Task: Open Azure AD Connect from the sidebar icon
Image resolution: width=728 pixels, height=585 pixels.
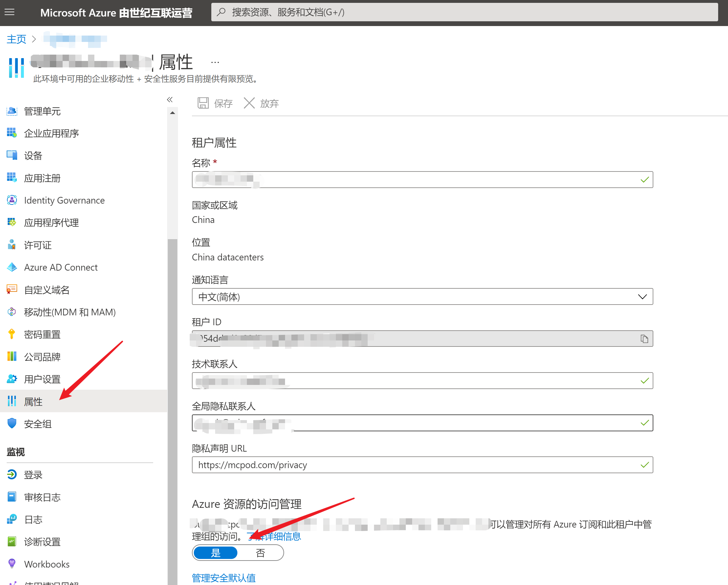Action: [x=12, y=267]
